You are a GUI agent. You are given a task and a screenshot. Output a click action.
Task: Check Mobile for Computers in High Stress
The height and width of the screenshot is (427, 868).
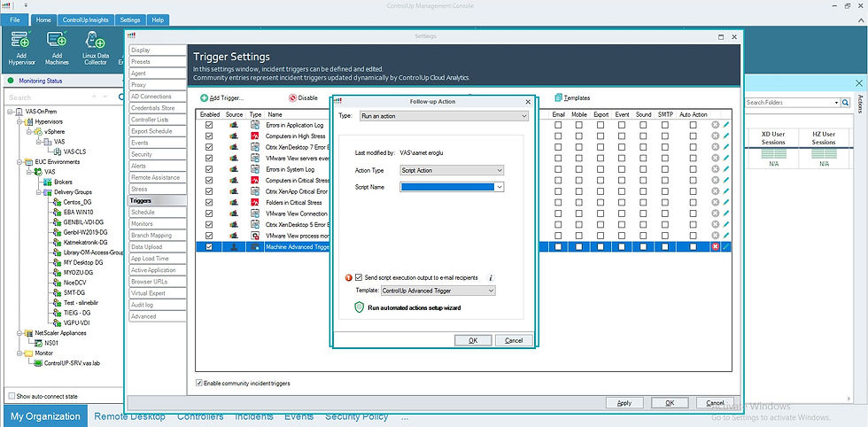[579, 136]
